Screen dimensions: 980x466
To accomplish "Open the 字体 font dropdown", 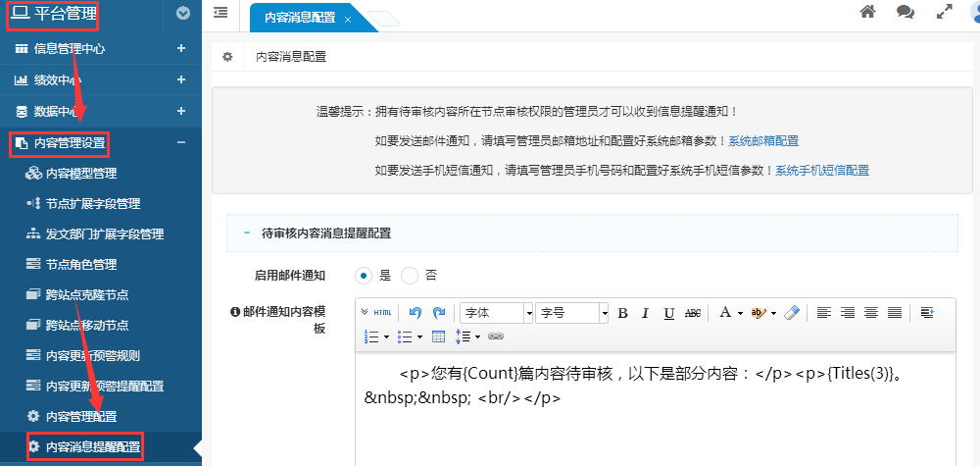I will click(496, 313).
